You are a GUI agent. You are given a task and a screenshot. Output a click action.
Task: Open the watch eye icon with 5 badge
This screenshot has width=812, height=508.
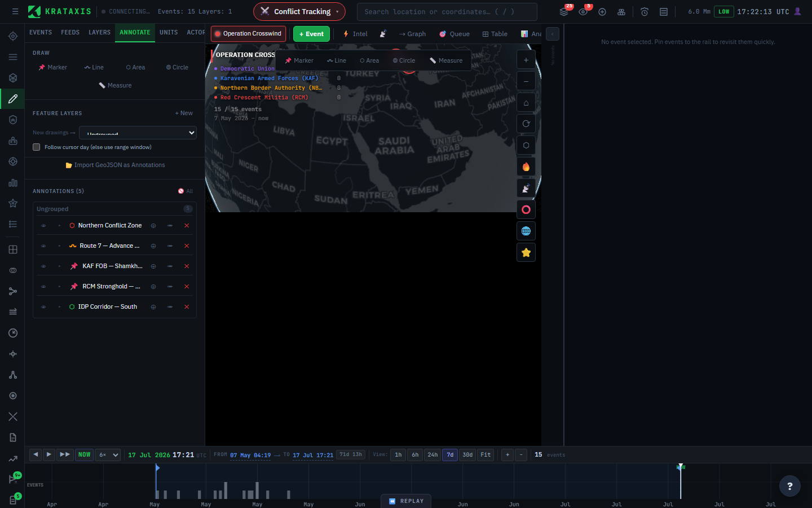point(583,12)
